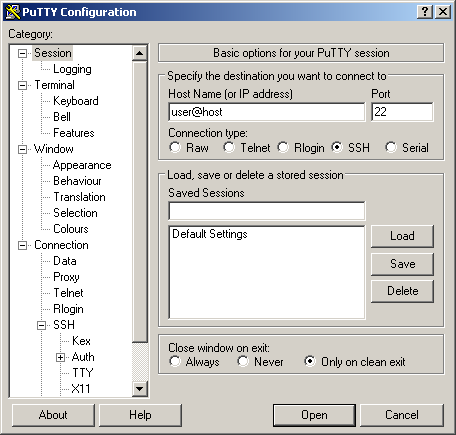This screenshot has height=435, width=456.
Task: Click the Help button
Action: pyautogui.click(x=140, y=415)
